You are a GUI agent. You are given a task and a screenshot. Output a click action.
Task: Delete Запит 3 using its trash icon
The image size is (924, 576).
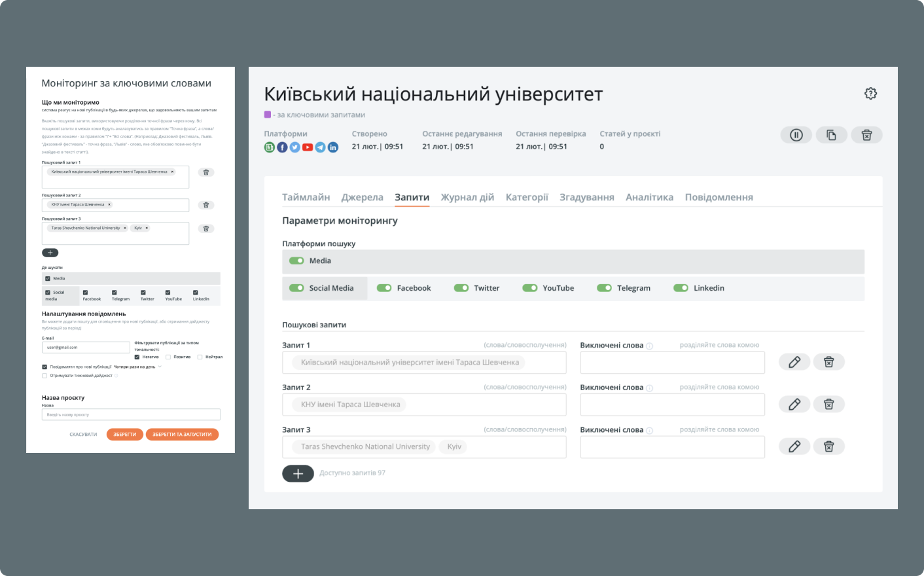coord(828,446)
